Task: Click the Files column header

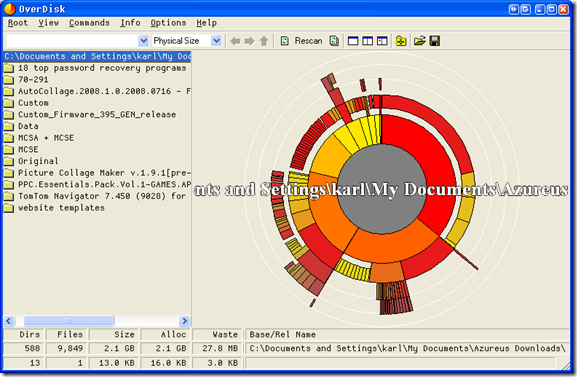Action: (x=66, y=334)
